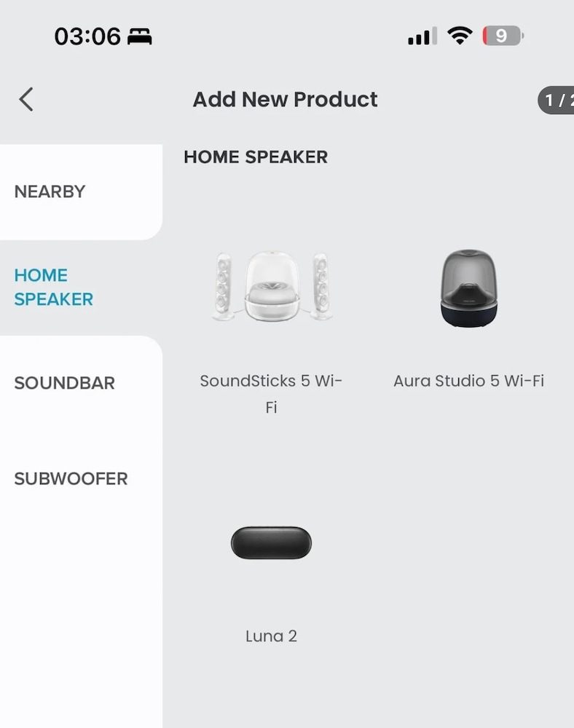The image size is (574, 728).
Task: Choose the Luna 2 speaker image
Action: click(x=271, y=543)
